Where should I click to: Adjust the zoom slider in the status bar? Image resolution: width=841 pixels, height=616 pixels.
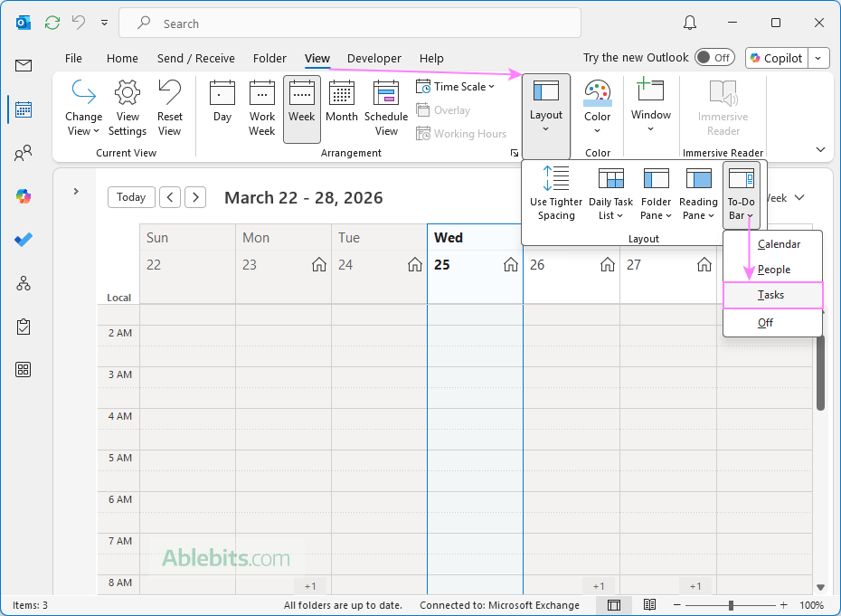tap(730, 604)
